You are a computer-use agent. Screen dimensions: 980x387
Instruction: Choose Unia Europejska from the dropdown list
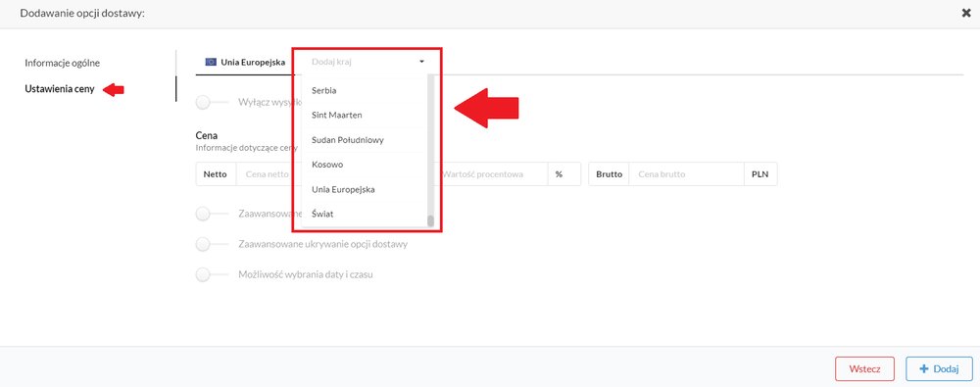point(364,189)
